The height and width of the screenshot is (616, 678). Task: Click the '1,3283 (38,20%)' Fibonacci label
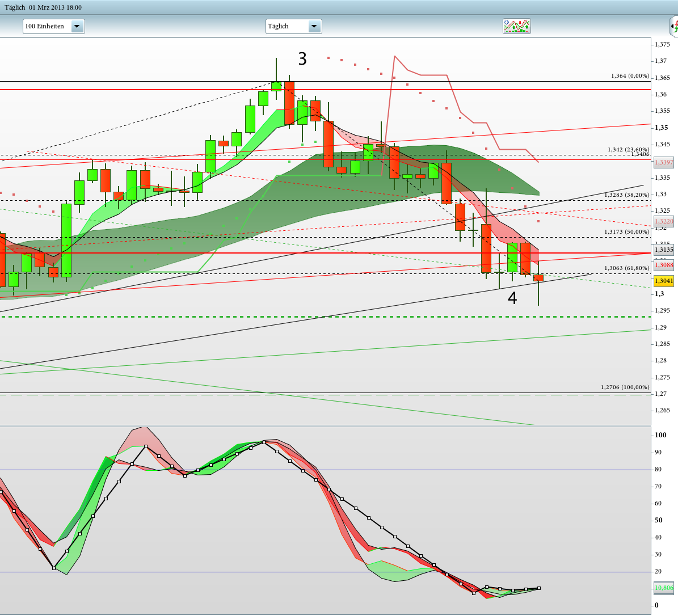(626, 195)
